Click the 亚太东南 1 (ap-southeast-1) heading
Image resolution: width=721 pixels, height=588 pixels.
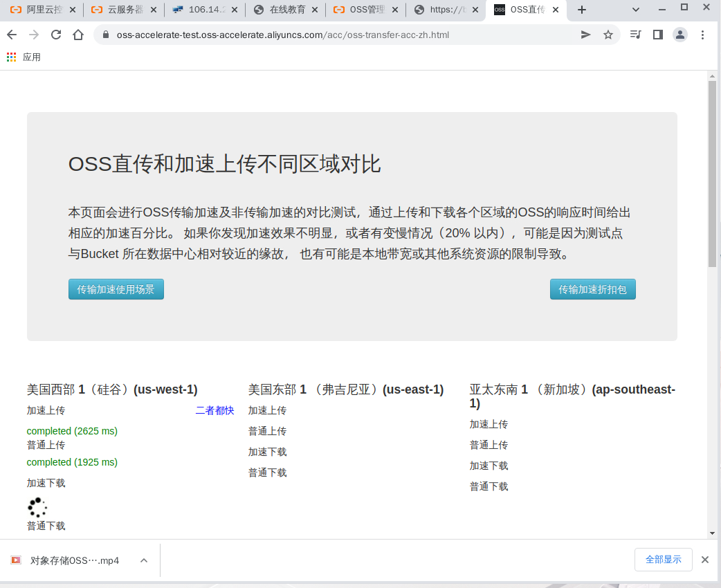click(x=572, y=396)
